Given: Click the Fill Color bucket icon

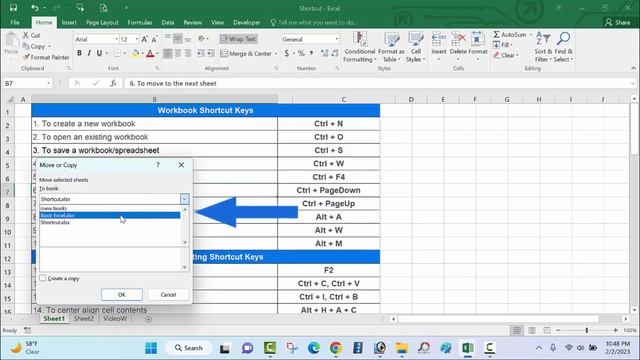Looking at the screenshot, I should point(136,53).
